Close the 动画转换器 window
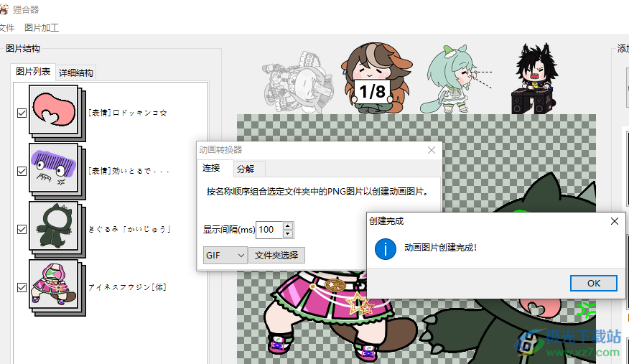The width and height of the screenshot is (629, 364). (x=432, y=150)
